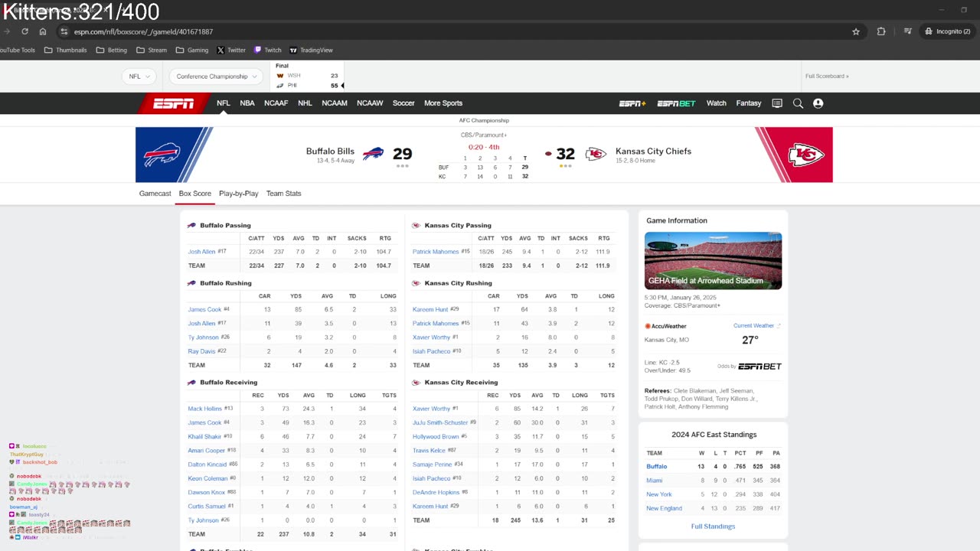Click the Fantasy nav link
Screen dimensions: 980x551
749,103
